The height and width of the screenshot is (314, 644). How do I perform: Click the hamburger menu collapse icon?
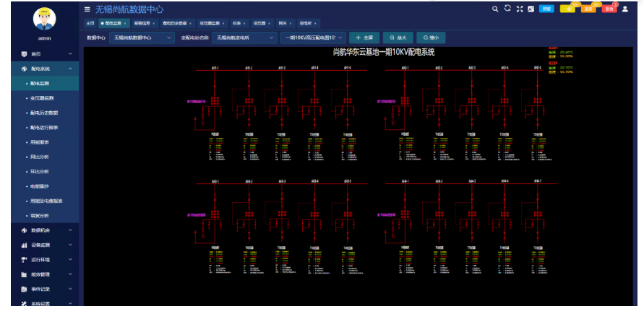[87, 9]
